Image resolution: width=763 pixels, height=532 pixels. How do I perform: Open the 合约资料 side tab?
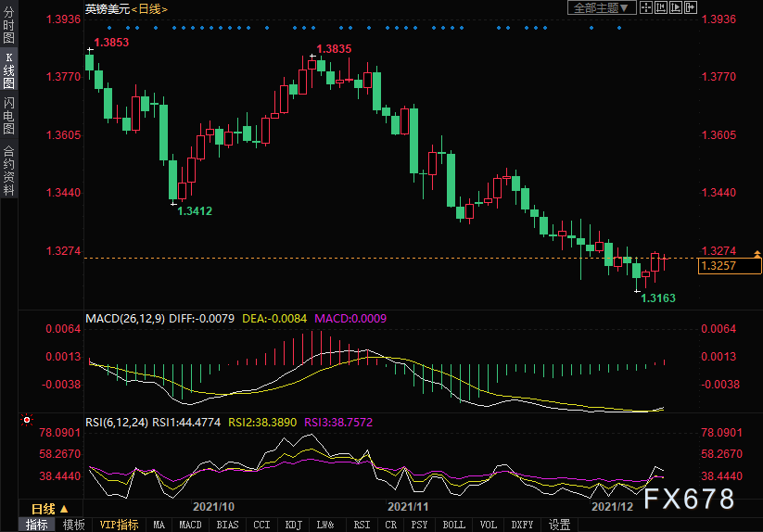tap(8, 170)
